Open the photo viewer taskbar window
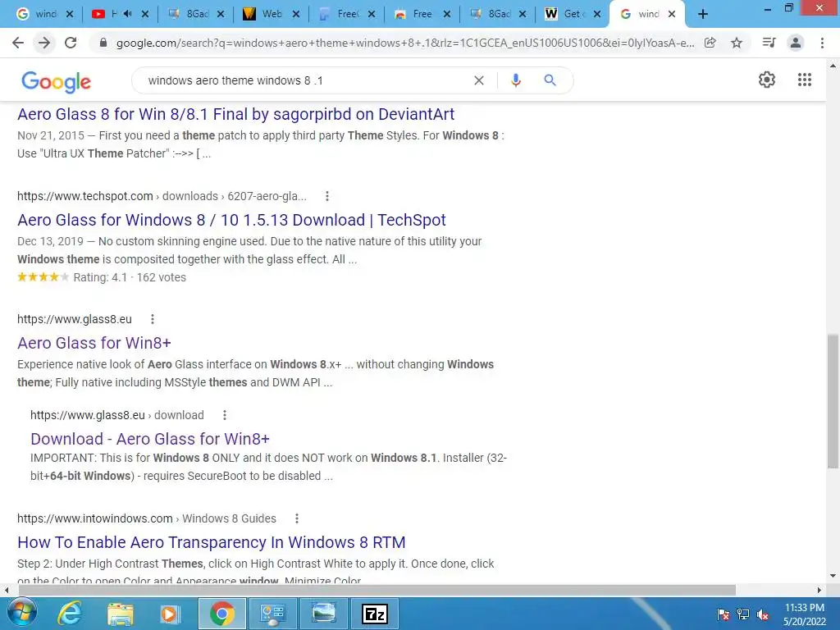The height and width of the screenshot is (630, 840). tap(323, 614)
